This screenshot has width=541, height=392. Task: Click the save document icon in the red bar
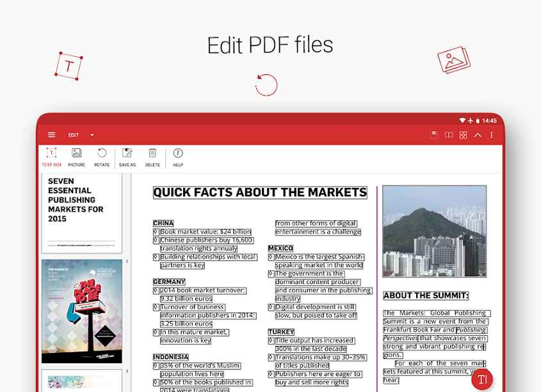point(434,135)
